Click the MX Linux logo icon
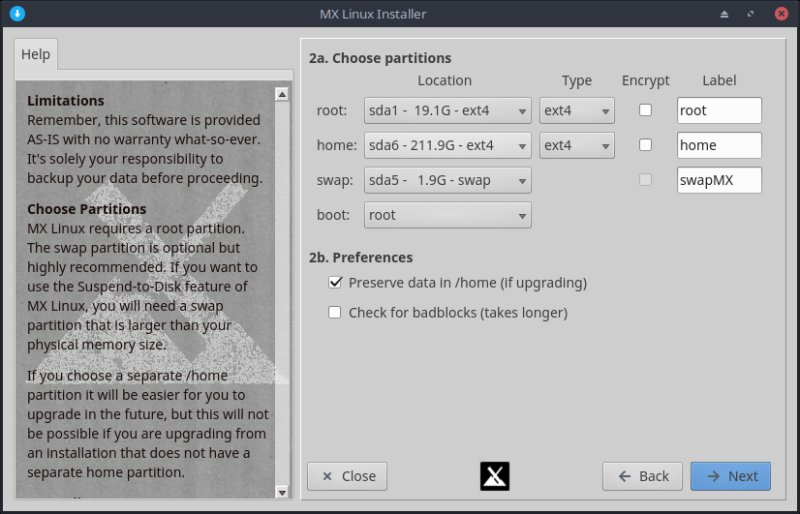Viewport: 800px width, 514px height. coord(495,476)
